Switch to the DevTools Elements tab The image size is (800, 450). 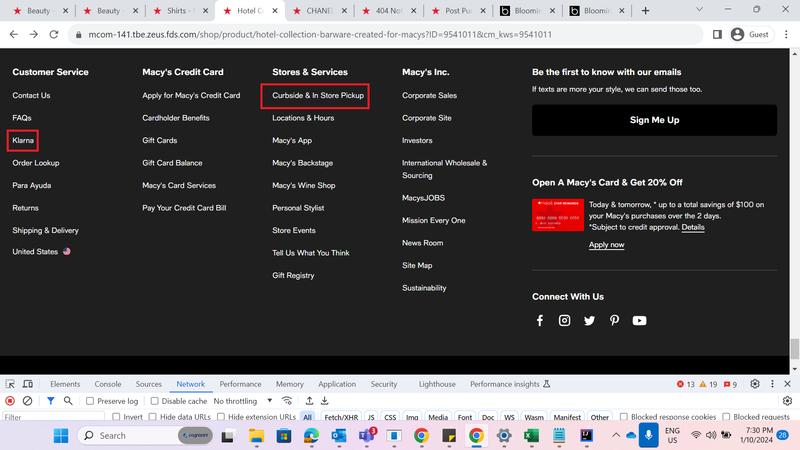(x=65, y=384)
